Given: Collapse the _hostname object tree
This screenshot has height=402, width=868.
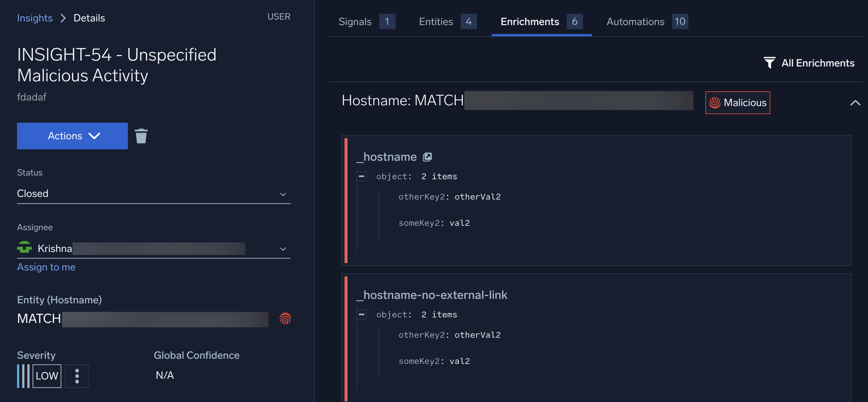Looking at the screenshot, I should [x=362, y=176].
